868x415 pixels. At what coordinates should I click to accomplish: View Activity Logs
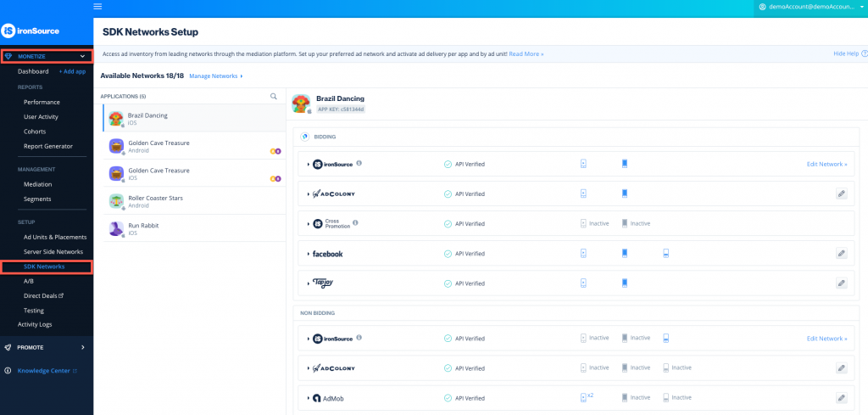tap(35, 324)
